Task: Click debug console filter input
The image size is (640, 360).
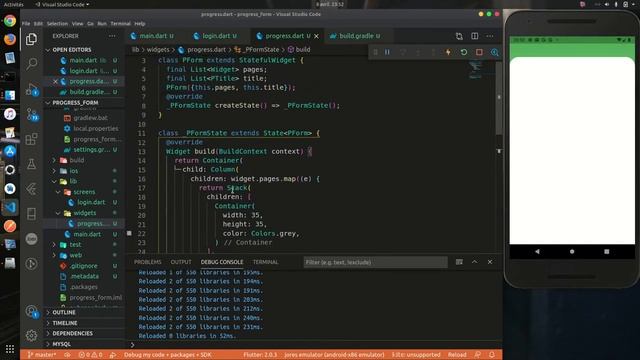Action: coord(375,262)
